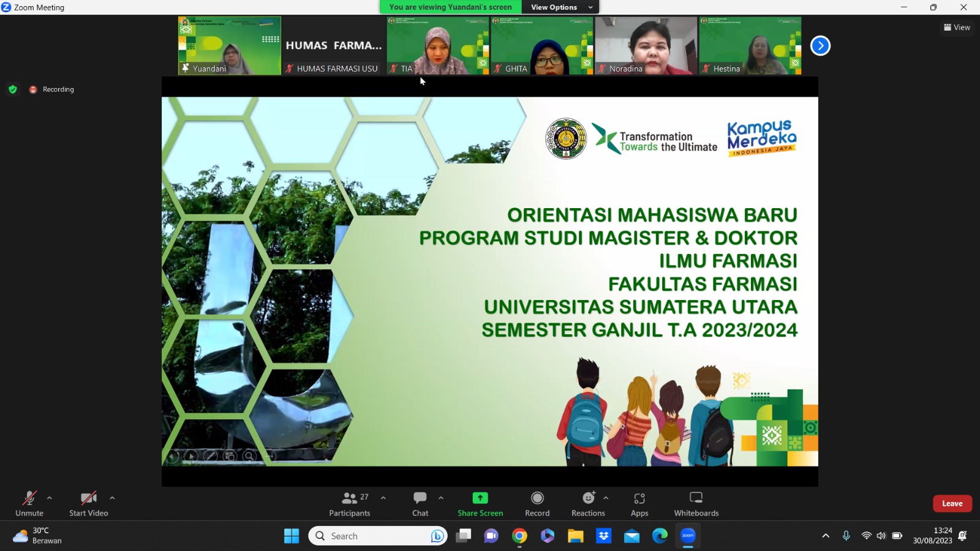The height and width of the screenshot is (551, 980).
Task: Click the green encryption shield icon
Action: point(13,89)
